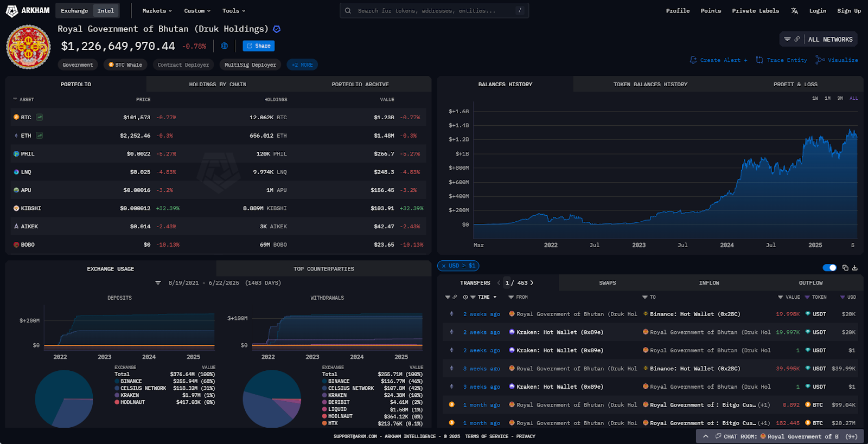Open Token Balances History tab
This screenshot has width=868, height=444.
(650, 84)
